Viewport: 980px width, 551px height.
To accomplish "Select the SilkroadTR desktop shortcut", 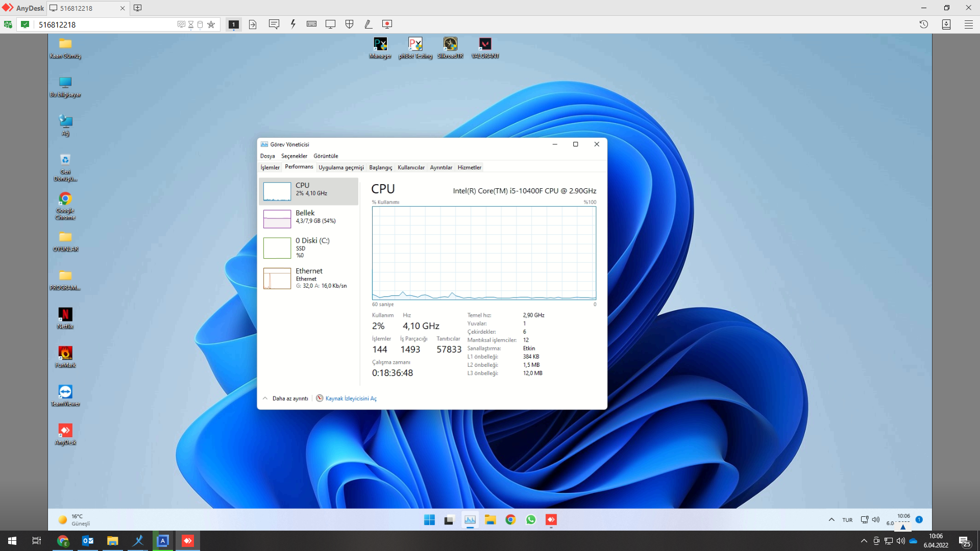I will [450, 48].
